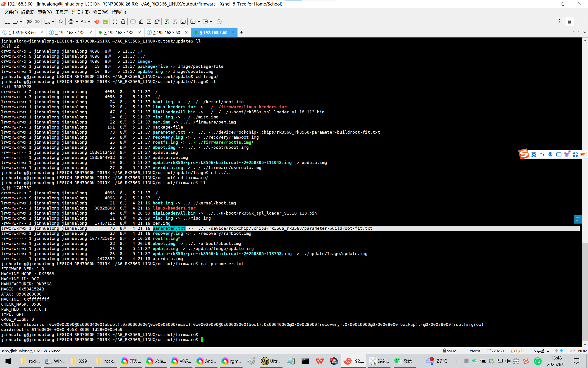Expand the Session Properties dropdown arrow

tap(53, 22)
